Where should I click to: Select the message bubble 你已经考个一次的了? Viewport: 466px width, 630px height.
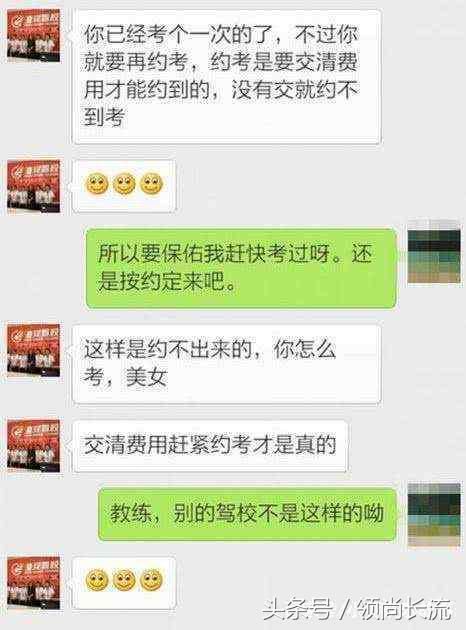[227, 77]
